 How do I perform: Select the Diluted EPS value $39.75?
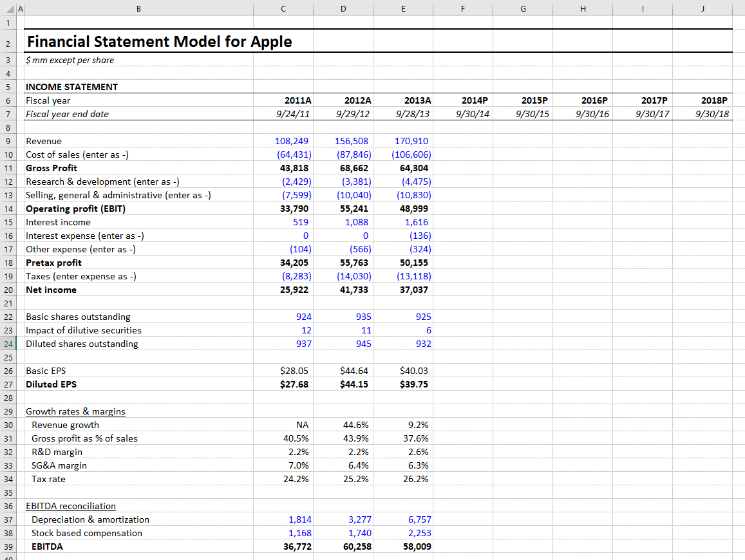point(403,384)
